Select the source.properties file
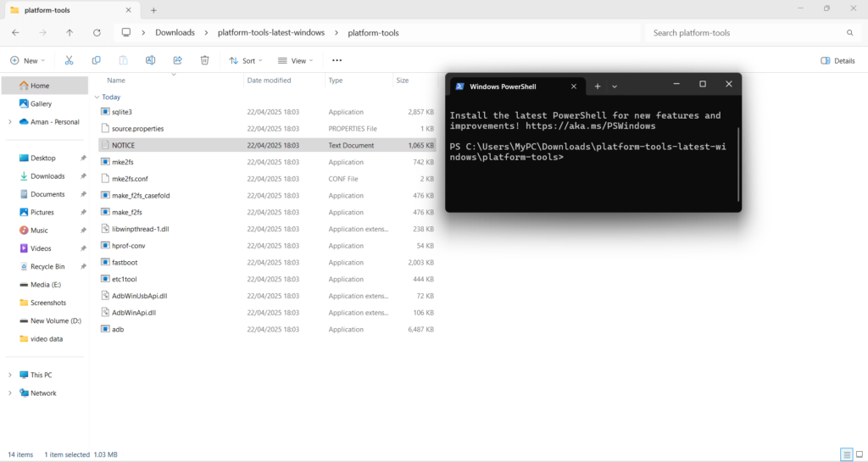Screen dimensions: 868x462 pyautogui.click(x=267, y=128)
